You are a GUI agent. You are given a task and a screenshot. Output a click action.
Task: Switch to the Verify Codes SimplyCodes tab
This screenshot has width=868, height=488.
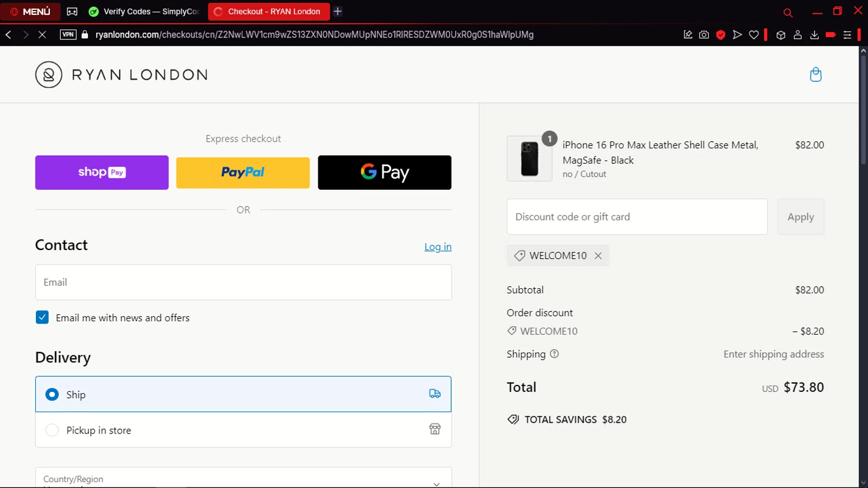[145, 12]
